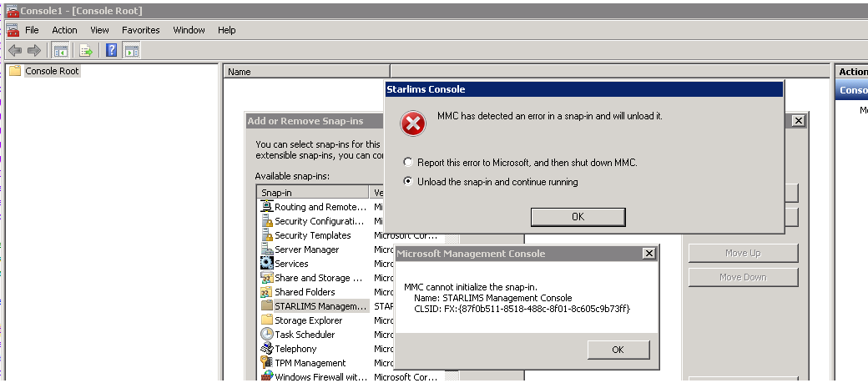Open the View menu
Image resolution: width=868 pixels, height=383 pixels.
click(99, 30)
